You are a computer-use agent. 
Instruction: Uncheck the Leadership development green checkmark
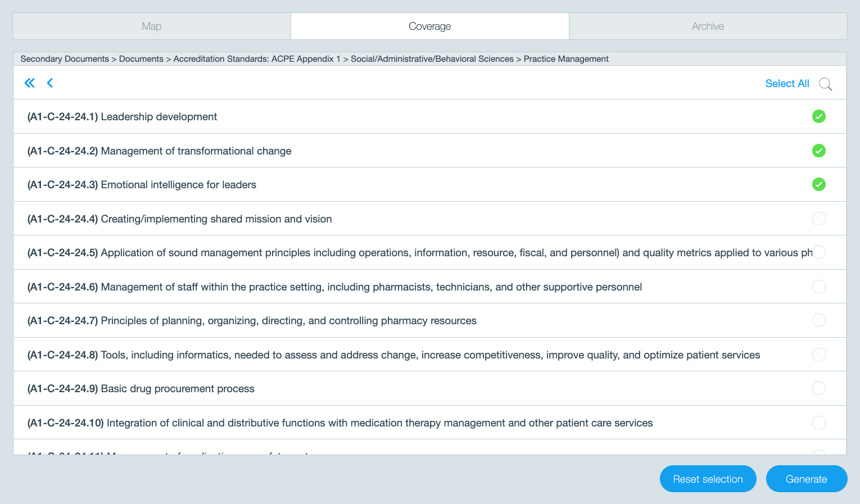819,116
